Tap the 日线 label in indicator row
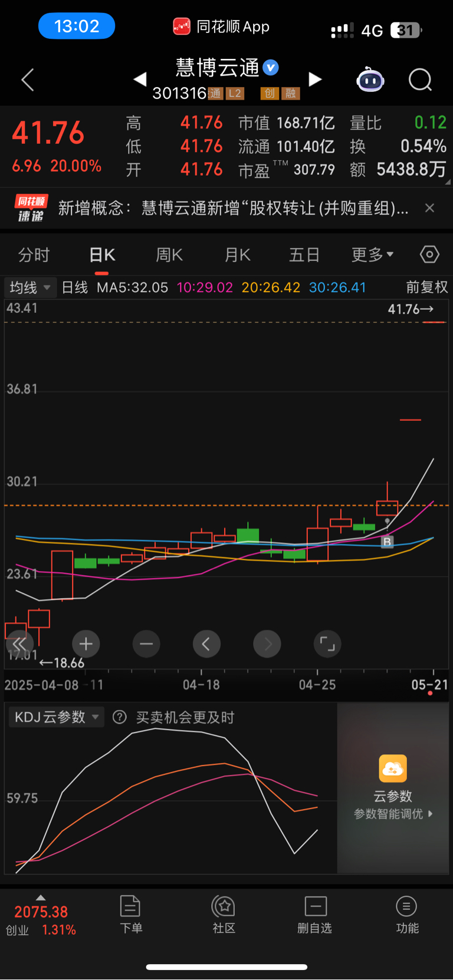 click(x=75, y=288)
